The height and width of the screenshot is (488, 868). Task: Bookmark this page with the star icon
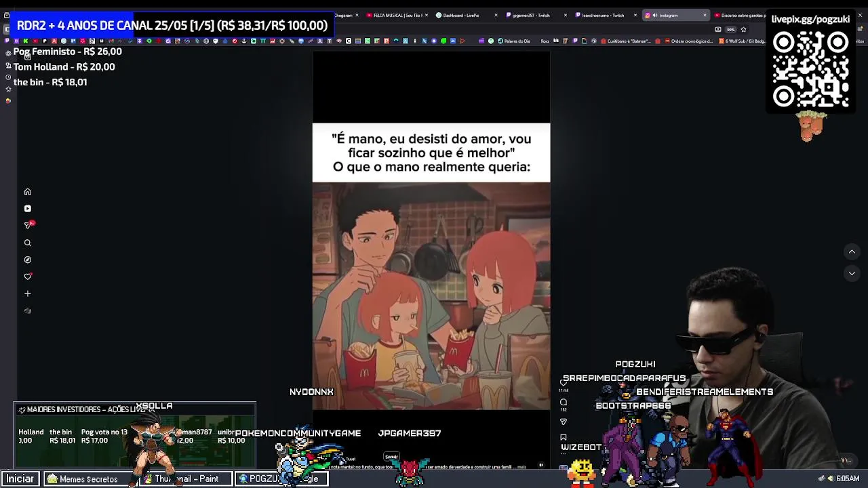[x=743, y=30]
